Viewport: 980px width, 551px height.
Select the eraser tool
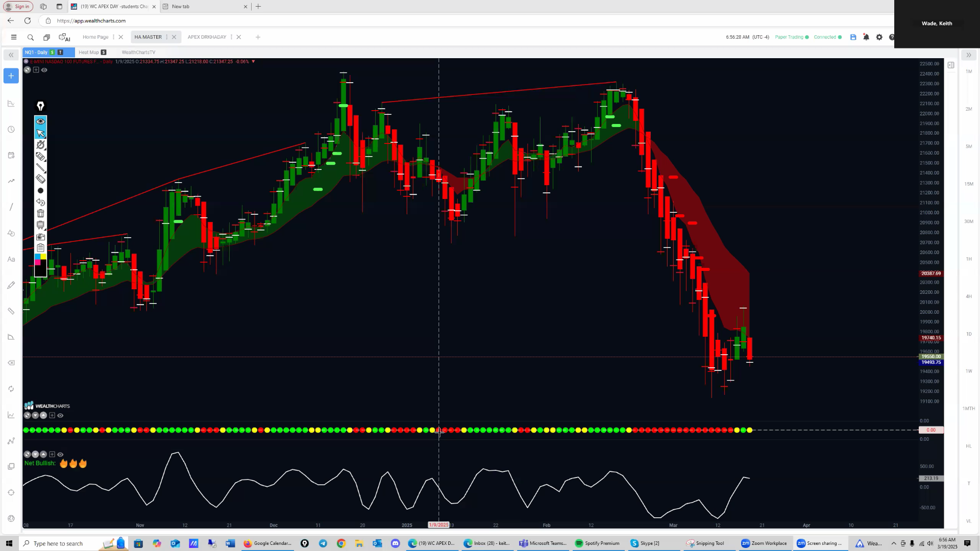tap(40, 179)
